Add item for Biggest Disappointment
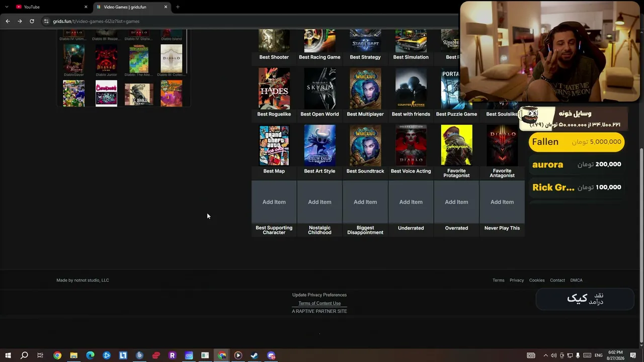 click(365, 202)
